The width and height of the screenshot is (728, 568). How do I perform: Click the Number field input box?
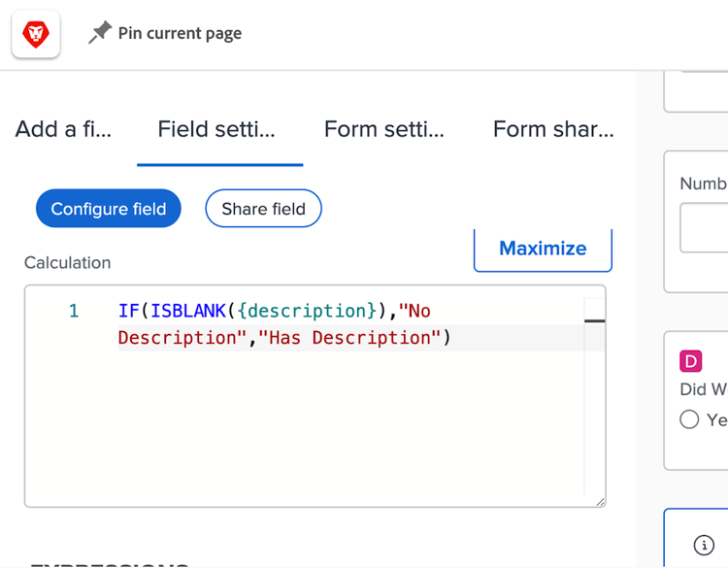704,227
